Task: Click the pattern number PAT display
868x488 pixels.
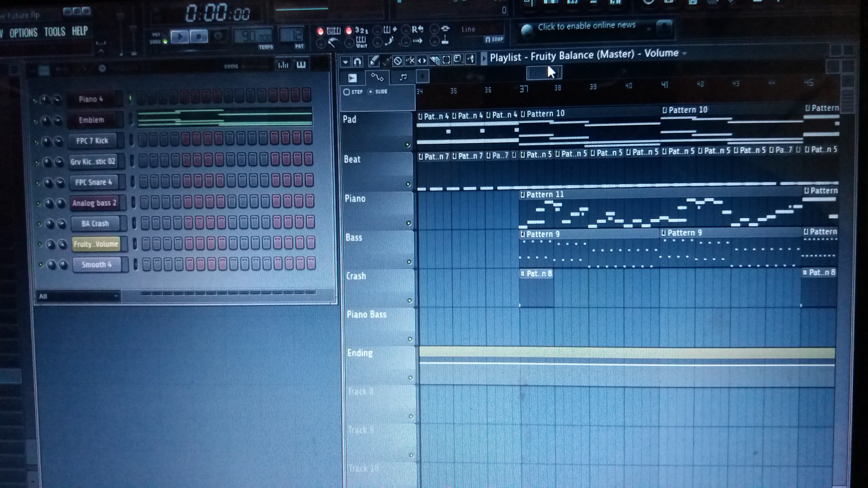Action: coord(292,35)
